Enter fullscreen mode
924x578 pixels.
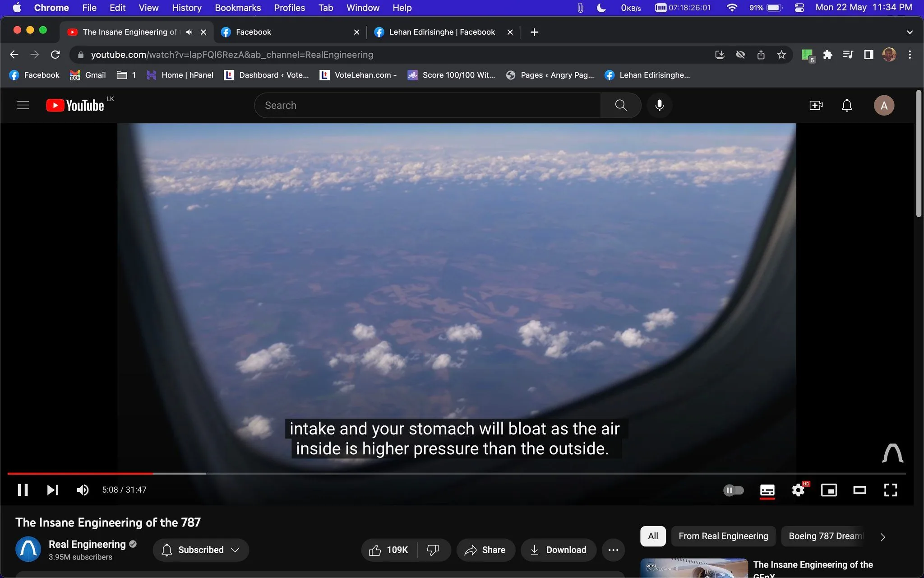click(890, 490)
